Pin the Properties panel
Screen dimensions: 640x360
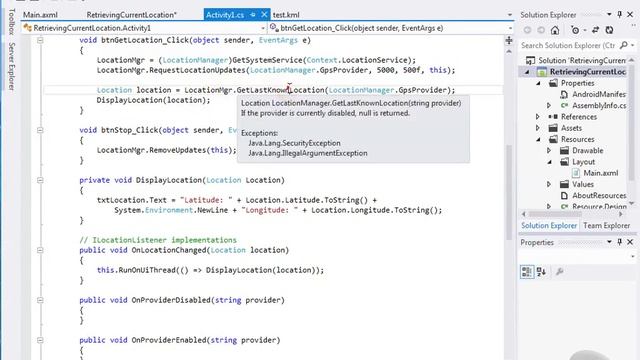[x=620, y=242]
